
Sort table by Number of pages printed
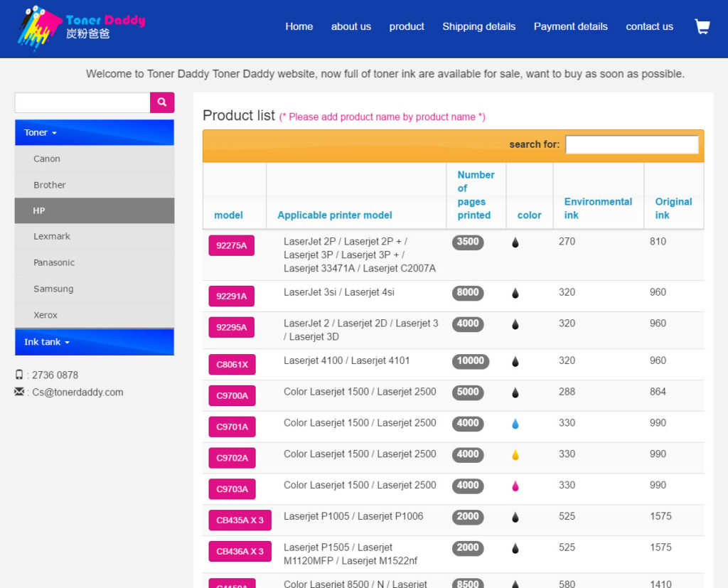[475, 195]
